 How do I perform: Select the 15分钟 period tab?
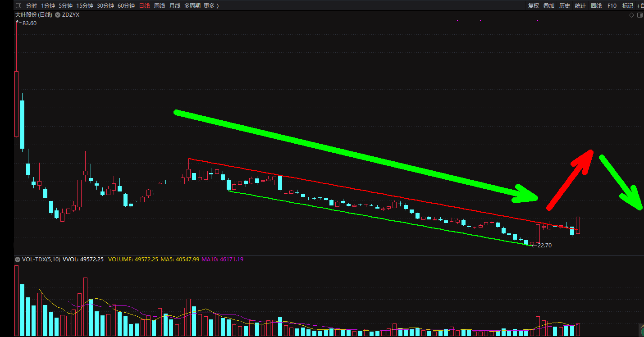[x=85, y=6]
